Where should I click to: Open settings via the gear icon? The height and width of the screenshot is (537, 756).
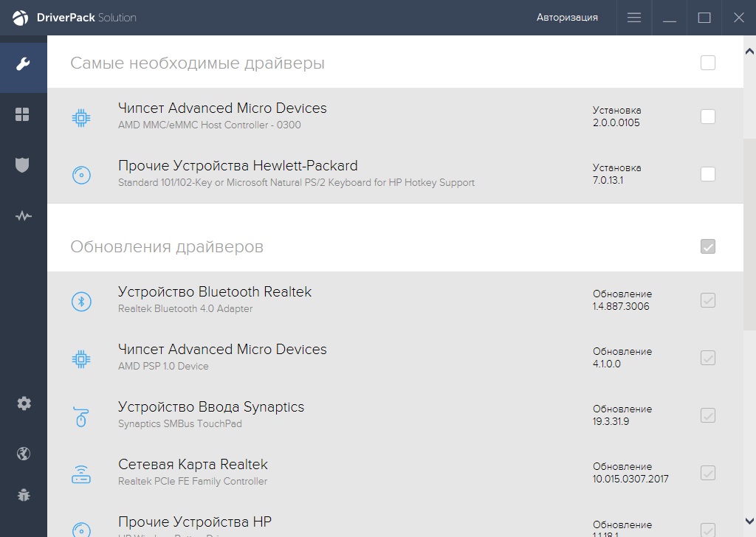[x=23, y=403]
